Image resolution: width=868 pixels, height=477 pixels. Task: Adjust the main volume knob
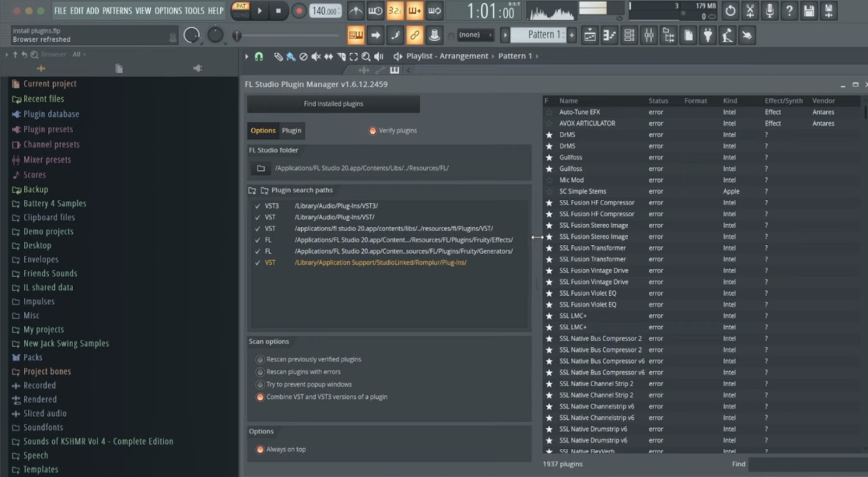coord(192,35)
